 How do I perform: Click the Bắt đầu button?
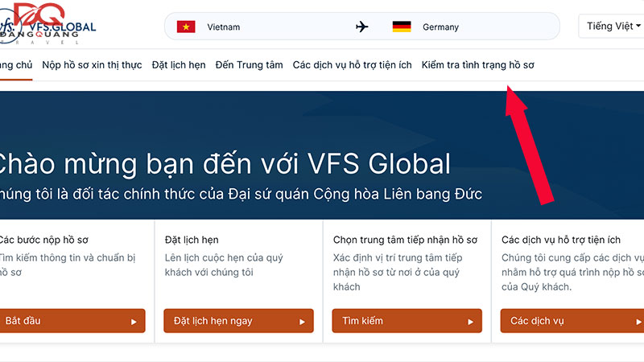coord(72,321)
